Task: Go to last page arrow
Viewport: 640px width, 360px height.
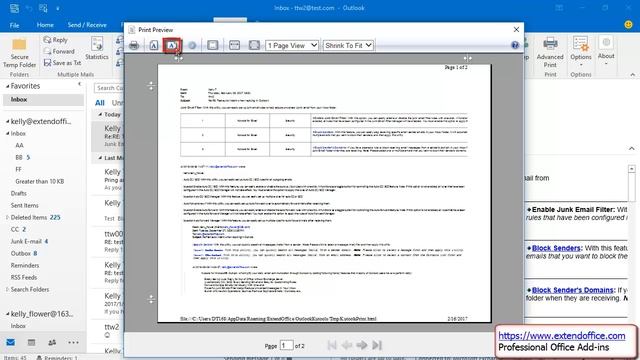Action: coord(377,345)
